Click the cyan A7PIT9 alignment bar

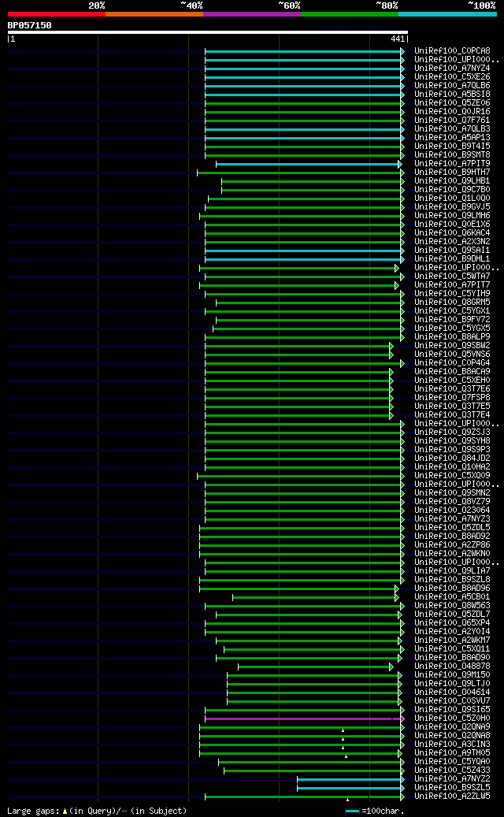[x=306, y=164]
